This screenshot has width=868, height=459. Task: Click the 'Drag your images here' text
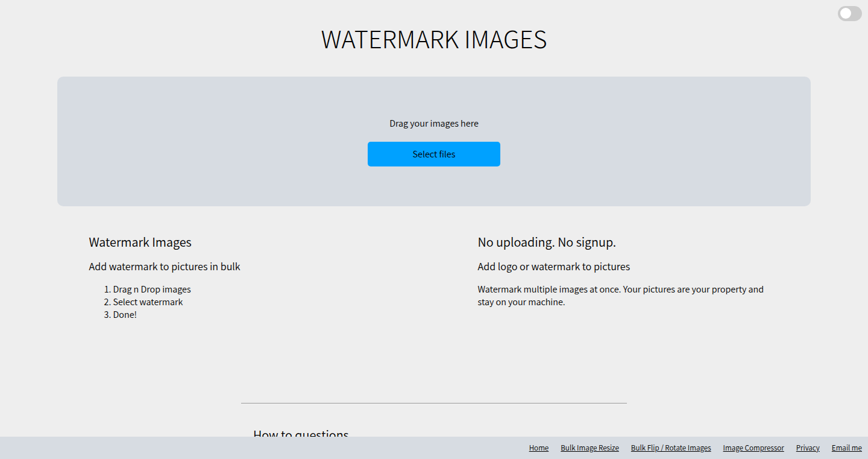point(434,124)
